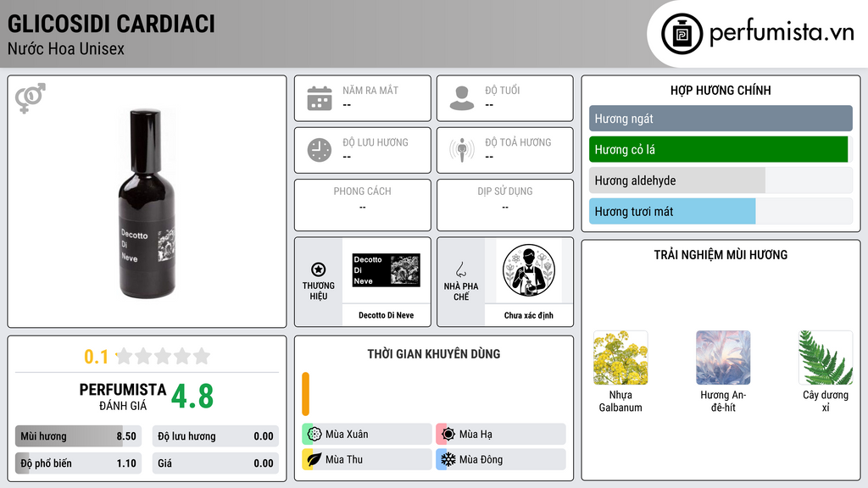This screenshot has height=488, width=868.
Task: Select the Nhựa Galbanum note image
Action: tap(620, 358)
